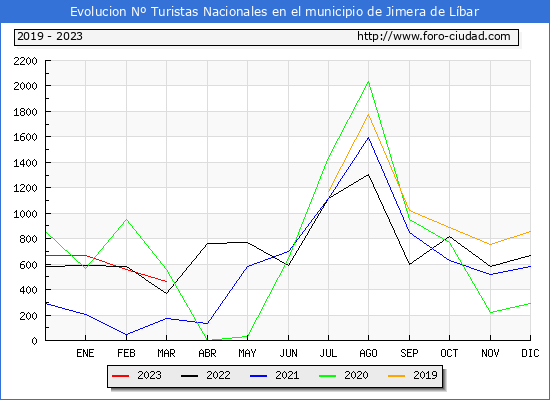Click the JUL month axis label

pyautogui.click(x=328, y=353)
